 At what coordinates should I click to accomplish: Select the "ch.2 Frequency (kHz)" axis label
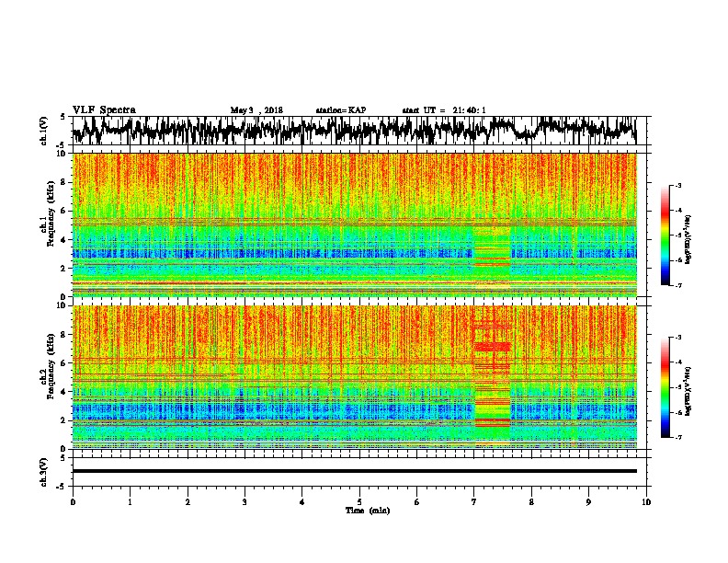click(x=46, y=366)
